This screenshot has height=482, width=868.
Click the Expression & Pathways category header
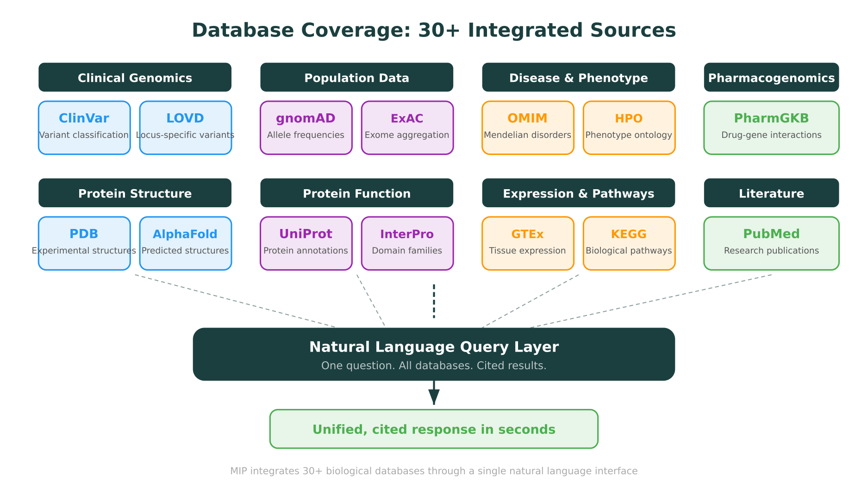click(x=578, y=193)
